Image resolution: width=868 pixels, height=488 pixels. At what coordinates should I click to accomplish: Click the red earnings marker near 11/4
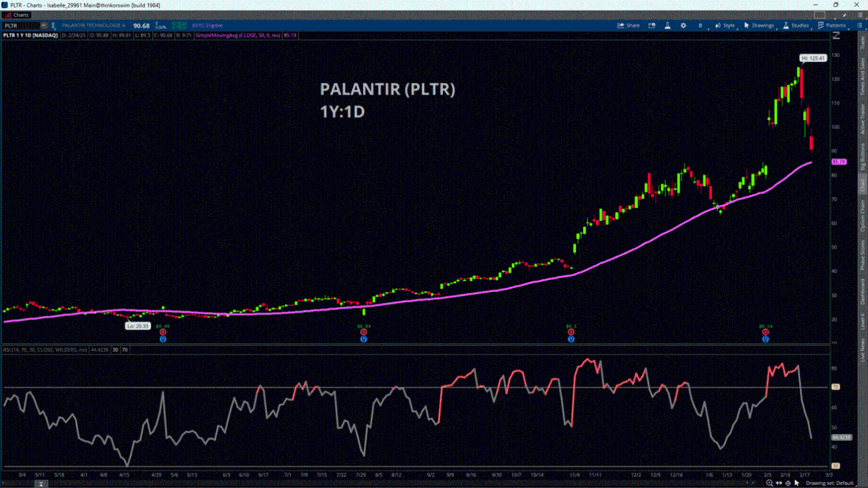(571, 332)
